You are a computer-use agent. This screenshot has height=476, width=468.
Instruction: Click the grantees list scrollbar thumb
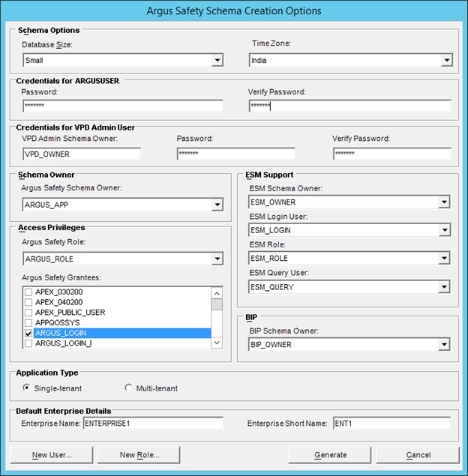tap(217, 304)
